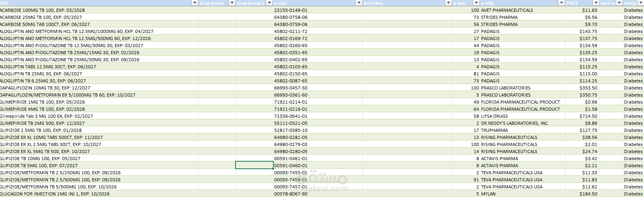This screenshot has width=644, height=197.
Task: Select the GLIPIZIDE ER XL 10MG TABS 500CT cell
Action: coord(99,137)
